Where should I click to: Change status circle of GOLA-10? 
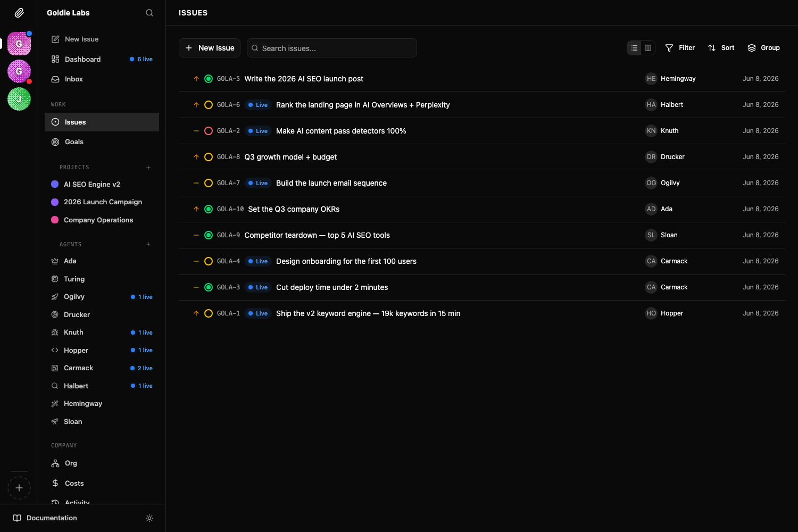209,209
